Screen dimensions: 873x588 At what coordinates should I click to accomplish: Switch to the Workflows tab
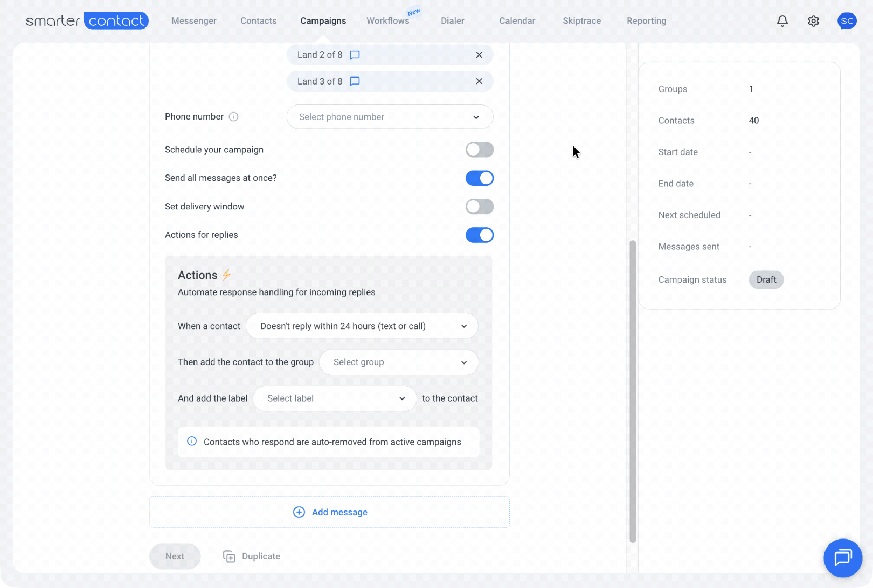tap(387, 21)
